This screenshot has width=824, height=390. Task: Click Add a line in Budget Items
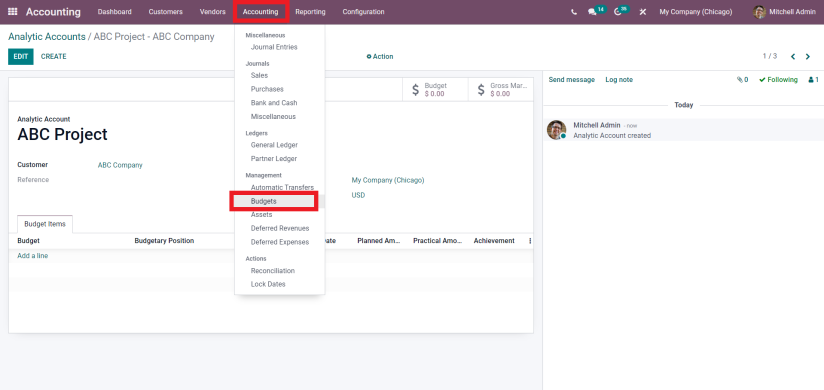point(33,256)
